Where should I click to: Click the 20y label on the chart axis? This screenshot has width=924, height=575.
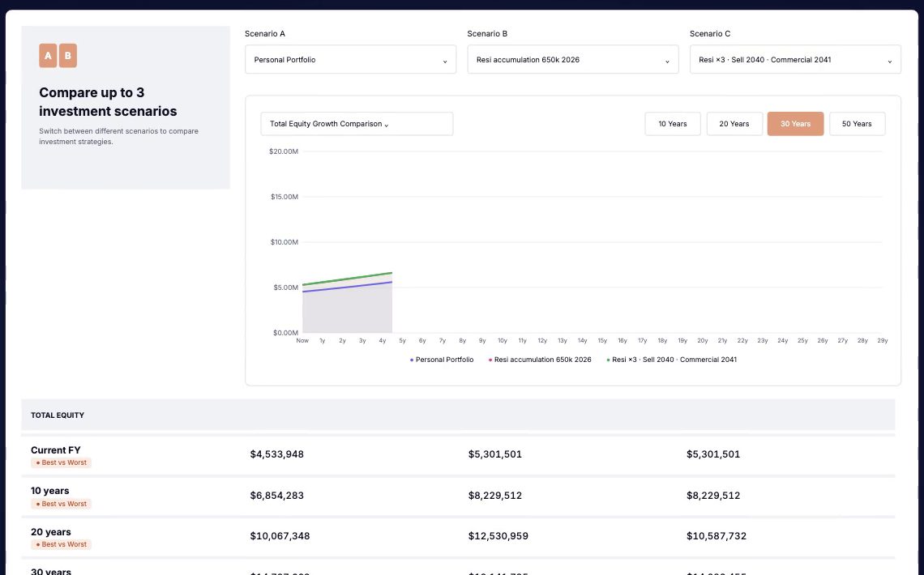703,341
